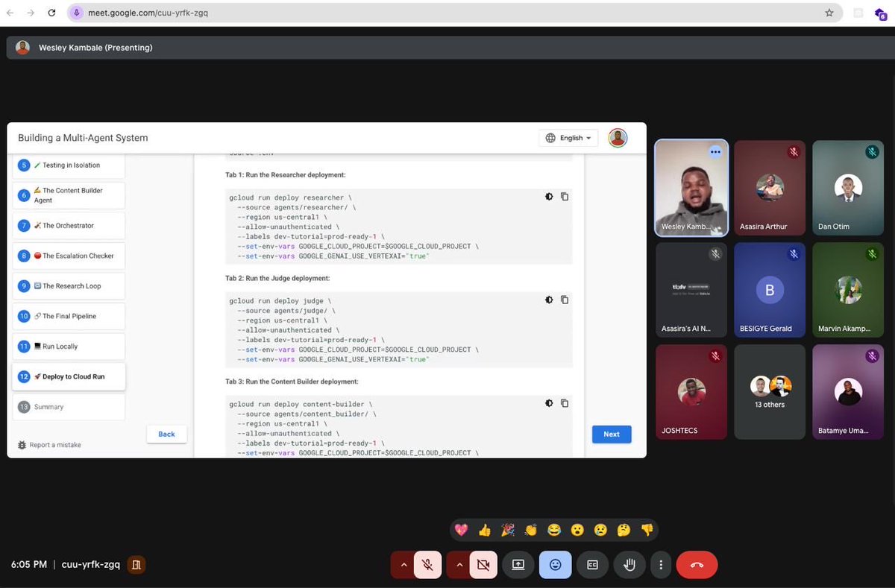Toggle dark theme on Researcher code block
This screenshot has height=588, width=895.
pyautogui.click(x=549, y=197)
